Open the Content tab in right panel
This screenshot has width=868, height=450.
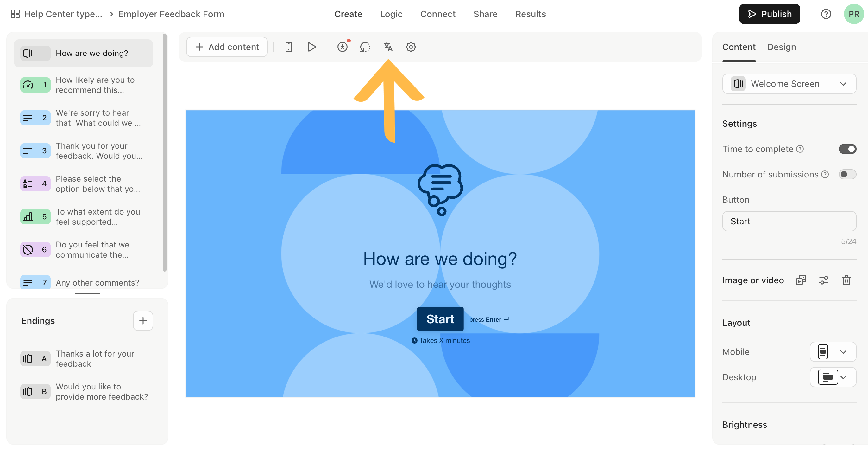click(x=739, y=47)
